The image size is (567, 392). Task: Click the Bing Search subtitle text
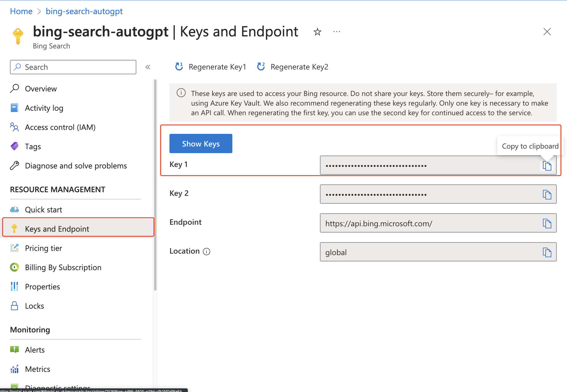tap(51, 46)
